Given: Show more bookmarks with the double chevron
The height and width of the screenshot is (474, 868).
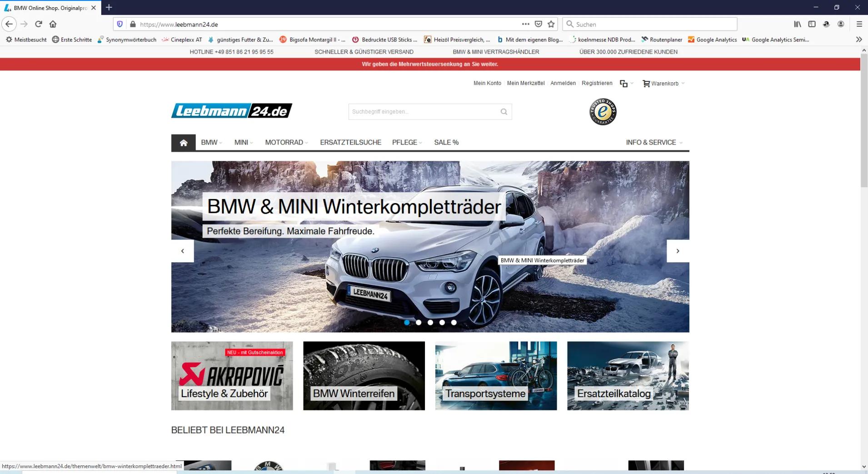Looking at the screenshot, I should tap(859, 40).
